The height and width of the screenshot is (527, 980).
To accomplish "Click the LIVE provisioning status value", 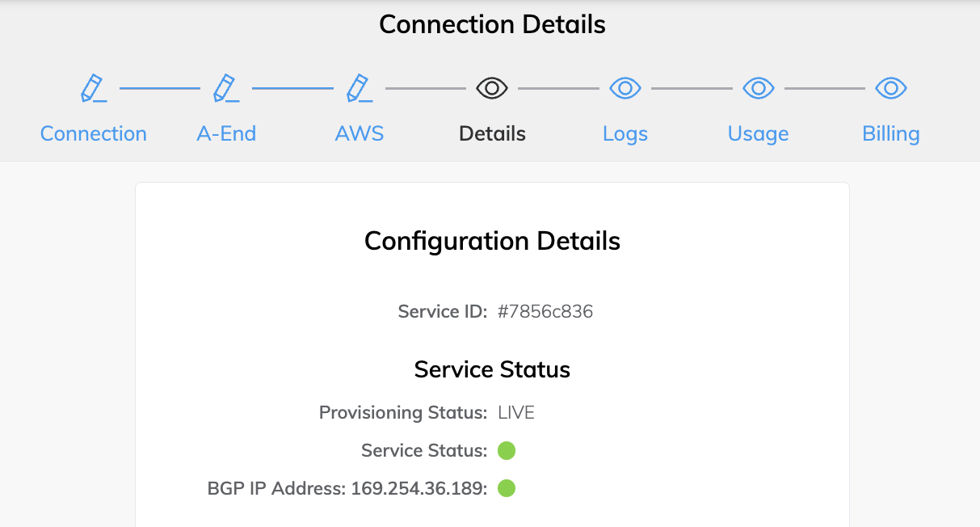I will pos(515,412).
